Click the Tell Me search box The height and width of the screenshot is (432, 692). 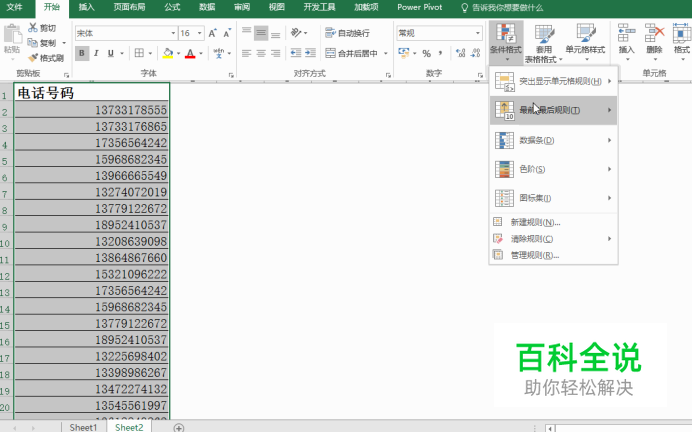(502, 8)
